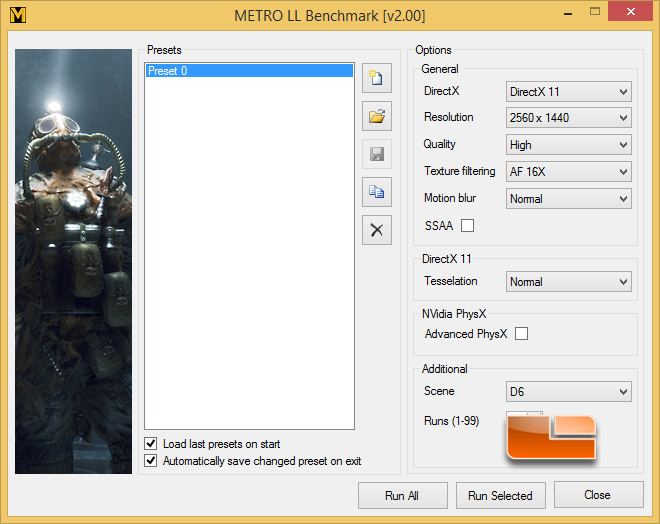Open the Quality dropdown set to High
The height and width of the screenshot is (524, 660).
click(x=569, y=145)
